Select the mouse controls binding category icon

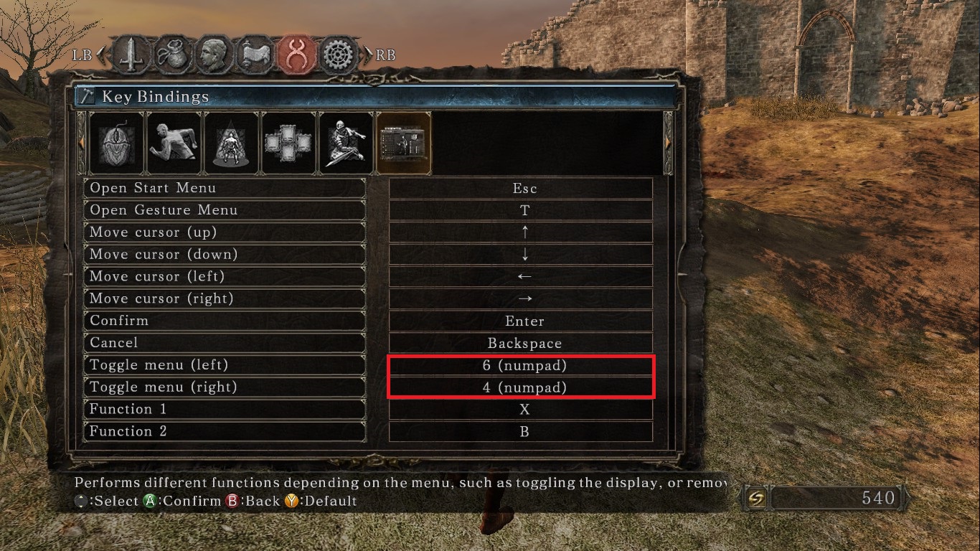[116, 143]
